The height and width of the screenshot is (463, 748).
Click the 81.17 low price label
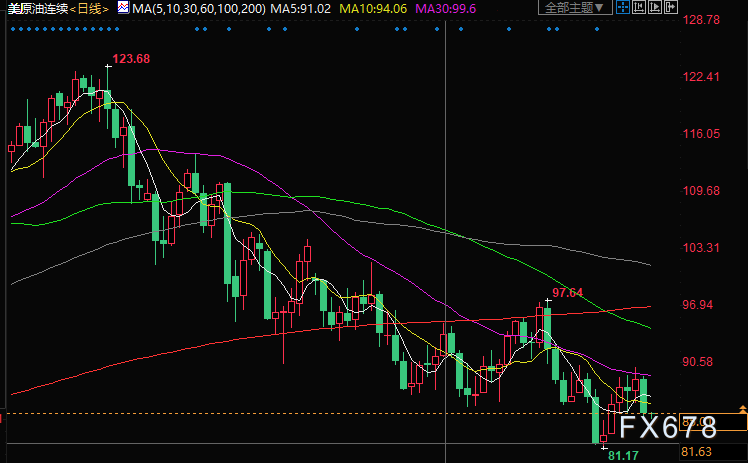tap(623, 455)
